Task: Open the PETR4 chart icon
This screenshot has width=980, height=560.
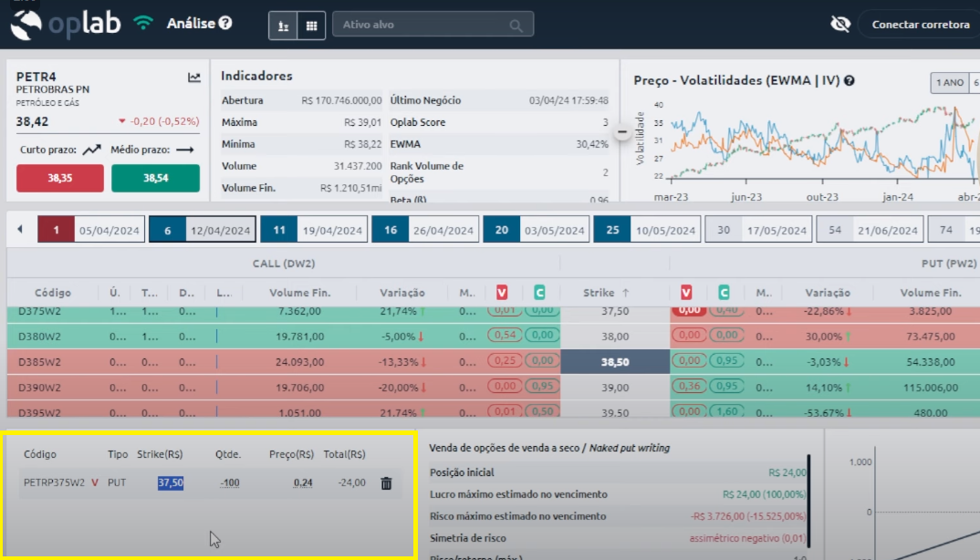Action: coord(194,78)
